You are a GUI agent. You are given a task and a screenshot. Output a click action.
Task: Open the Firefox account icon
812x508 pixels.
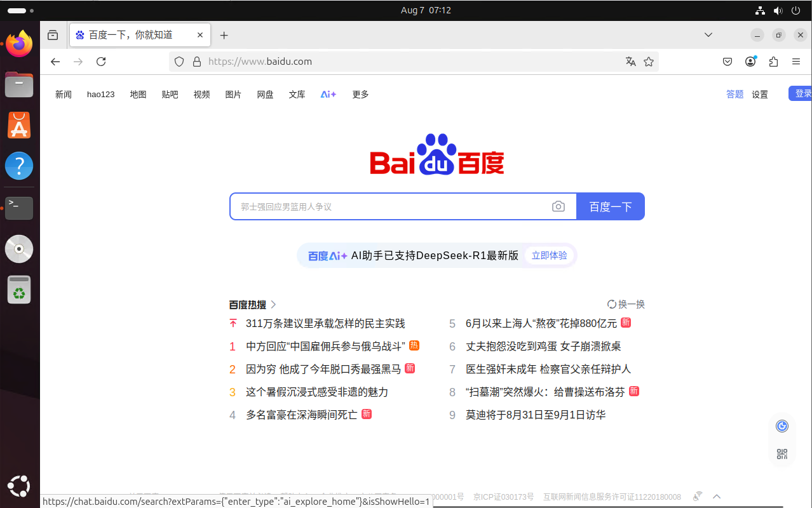click(x=751, y=62)
